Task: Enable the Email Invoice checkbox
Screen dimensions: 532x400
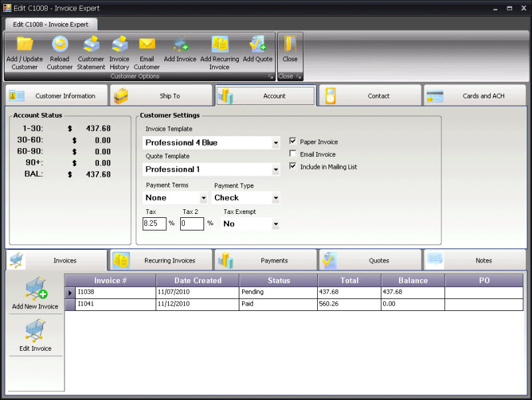Action: tap(293, 153)
